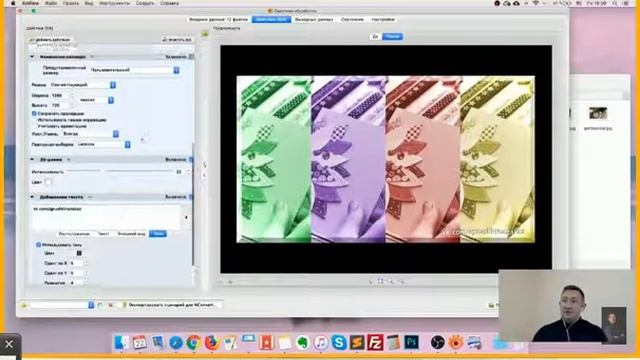The image size is (640, 360).
Task: Open the Инструменты menu
Action: pos(114,3)
